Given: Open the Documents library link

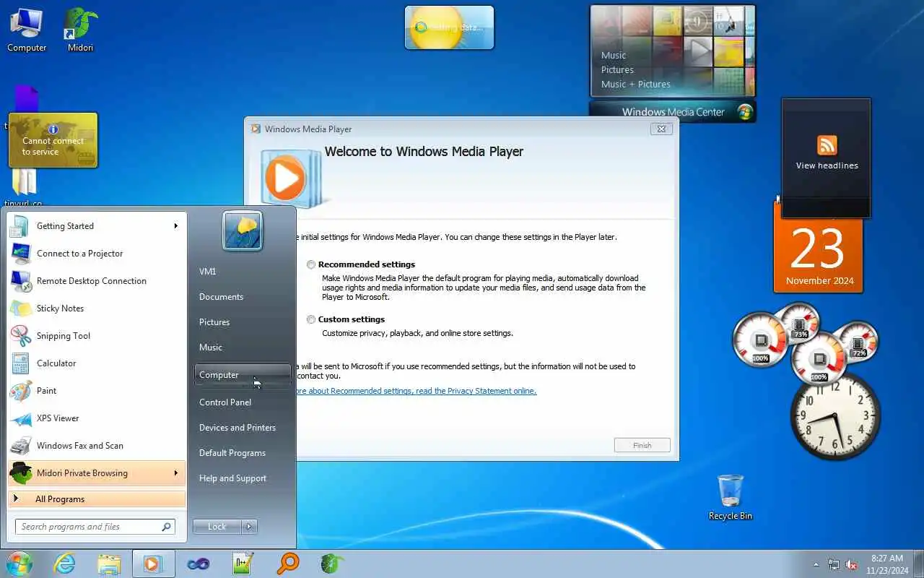Looking at the screenshot, I should tap(242, 297).
